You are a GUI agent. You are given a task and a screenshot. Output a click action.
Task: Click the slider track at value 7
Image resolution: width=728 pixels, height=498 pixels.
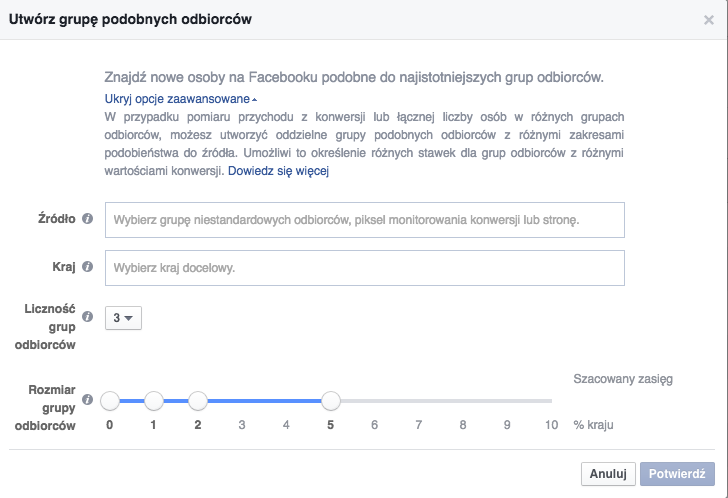point(419,401)
